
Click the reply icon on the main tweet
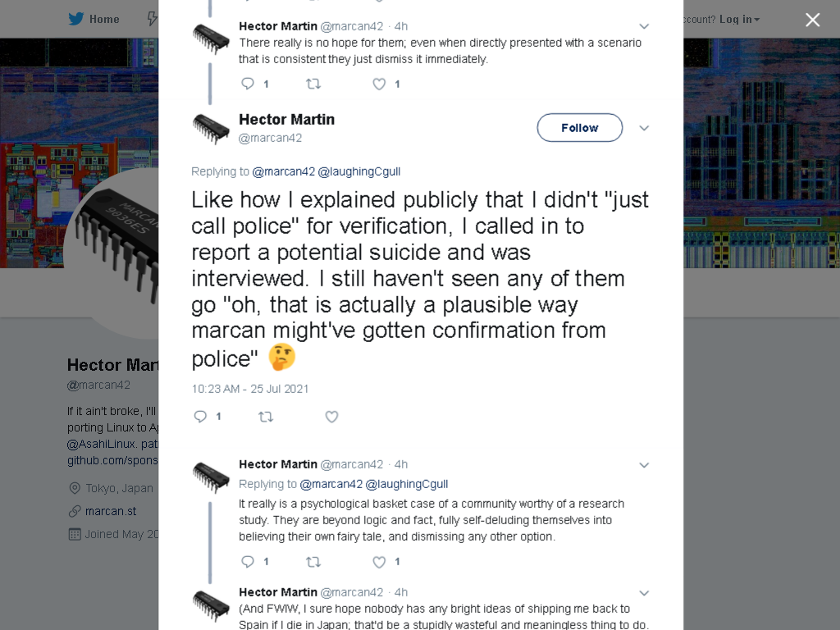pos(200,417)
